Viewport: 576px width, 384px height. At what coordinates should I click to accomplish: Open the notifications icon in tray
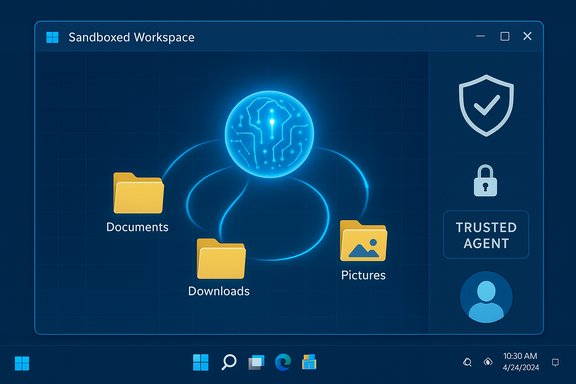coord(555,363)
